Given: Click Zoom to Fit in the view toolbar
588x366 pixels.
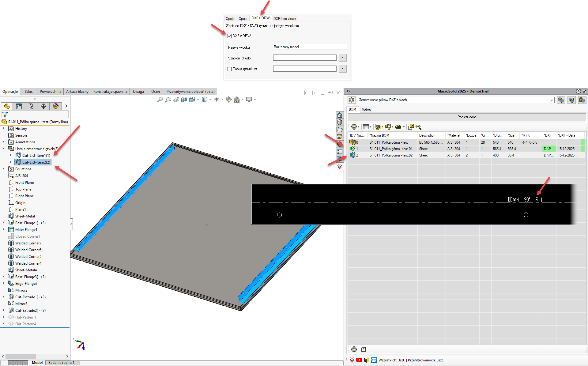Looking at the screenshot, I should 160,100.
